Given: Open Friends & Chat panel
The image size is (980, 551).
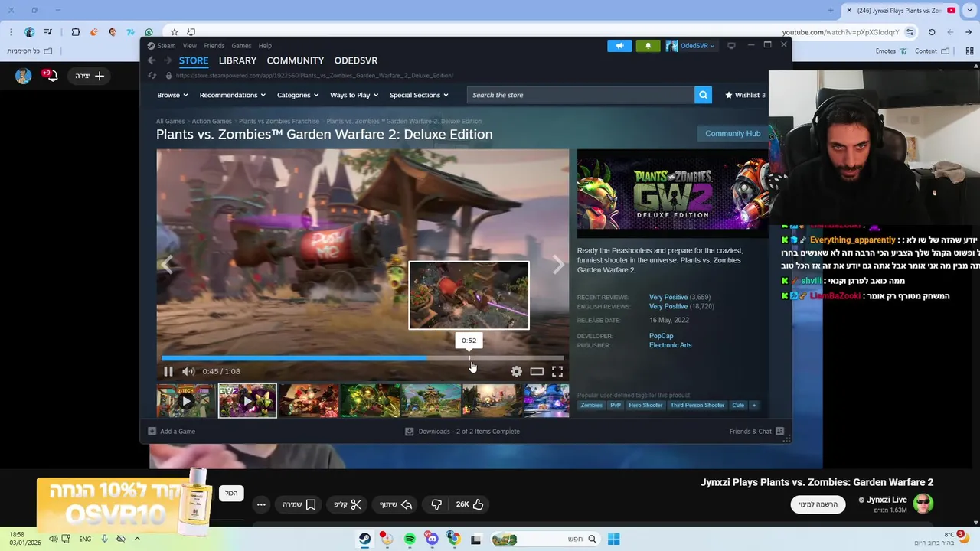Looking at the screenshot, I should 756,432.
